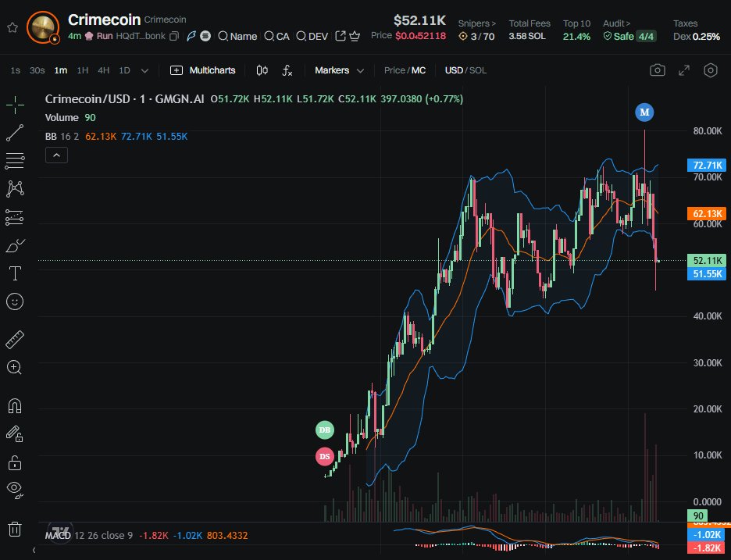The image size is (731, 560).
Task: Switch chart to 1D timeframe
Action: pos(124,70)
